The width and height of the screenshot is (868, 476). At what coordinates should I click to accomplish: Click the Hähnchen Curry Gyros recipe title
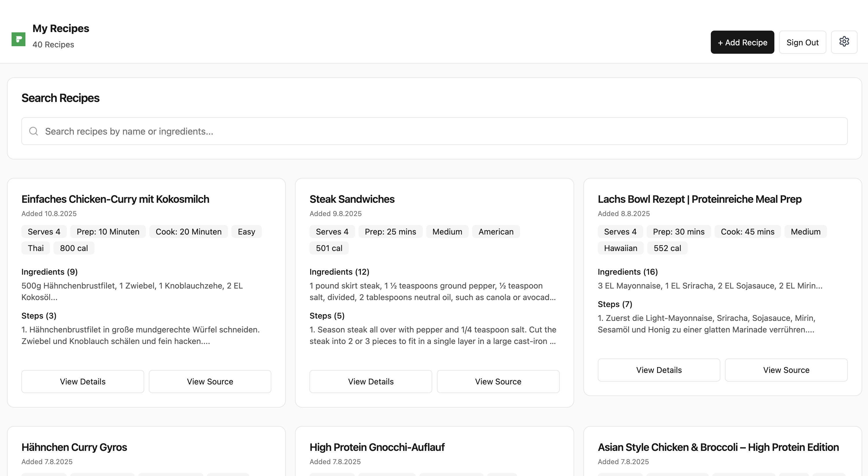coord(74,447)
